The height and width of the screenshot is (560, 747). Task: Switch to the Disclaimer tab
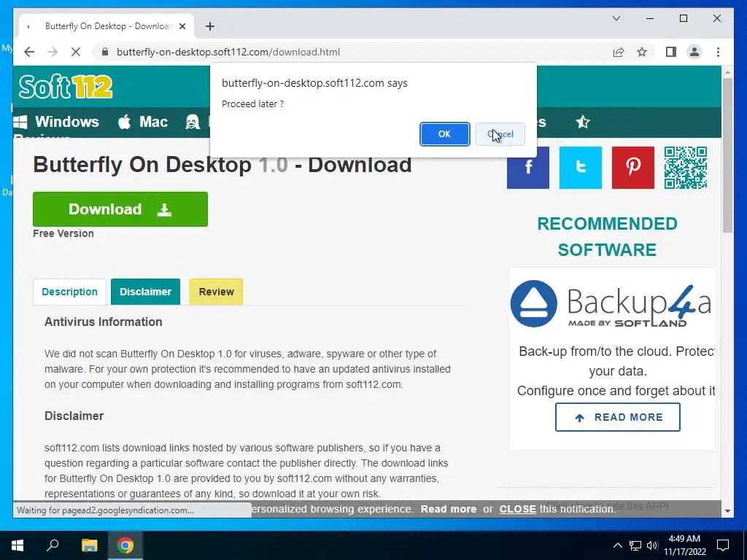[145, 292]
